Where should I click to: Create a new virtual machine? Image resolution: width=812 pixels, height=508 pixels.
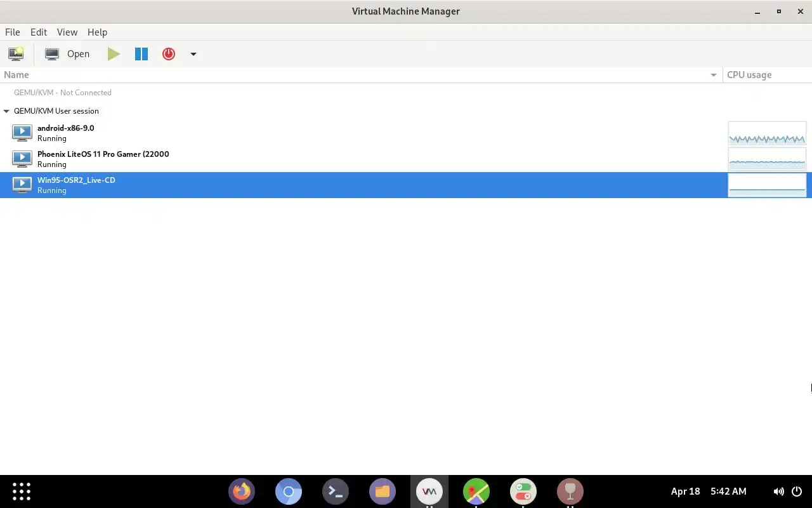[16, 54]
